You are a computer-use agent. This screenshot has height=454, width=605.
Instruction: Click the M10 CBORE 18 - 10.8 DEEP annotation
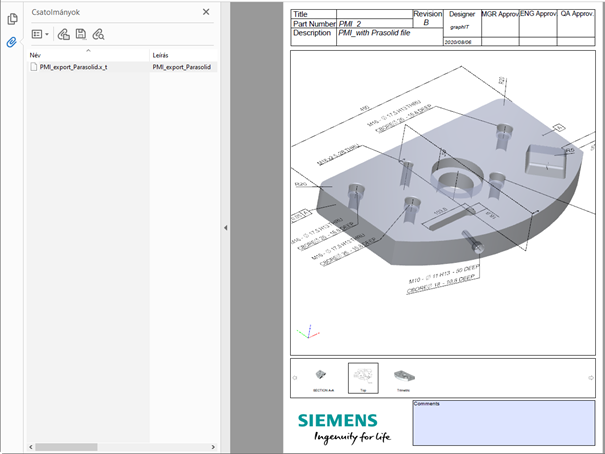coord(443,281)
